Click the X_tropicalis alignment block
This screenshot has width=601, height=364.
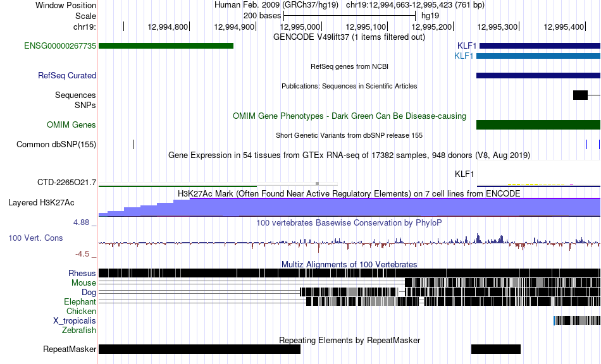tap(577, 320)
